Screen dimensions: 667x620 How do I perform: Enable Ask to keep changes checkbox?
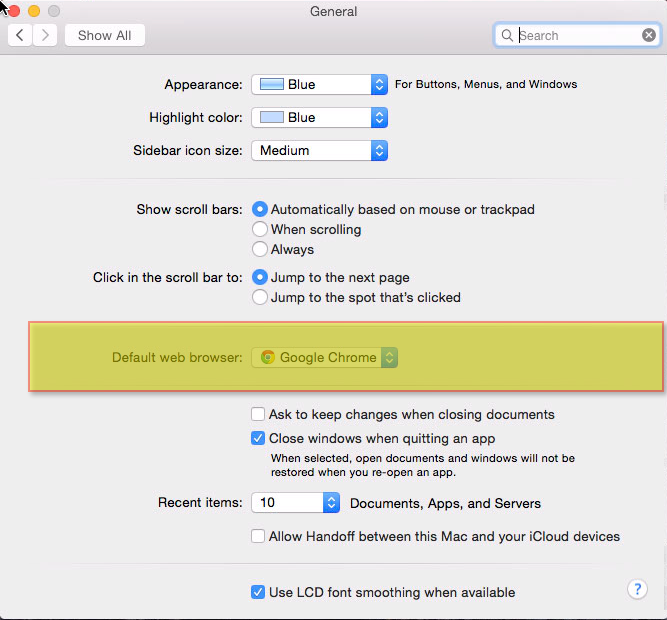258,414
